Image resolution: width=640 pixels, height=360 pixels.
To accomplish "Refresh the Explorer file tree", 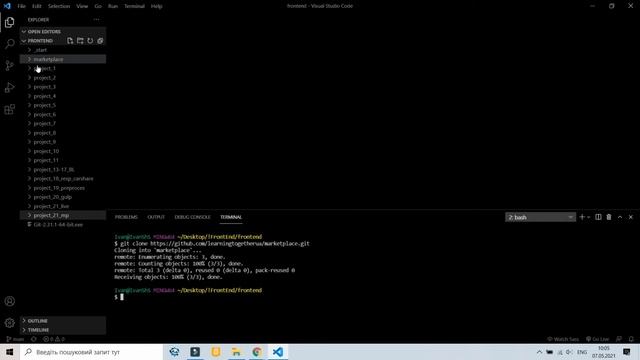I will (90, 41).
